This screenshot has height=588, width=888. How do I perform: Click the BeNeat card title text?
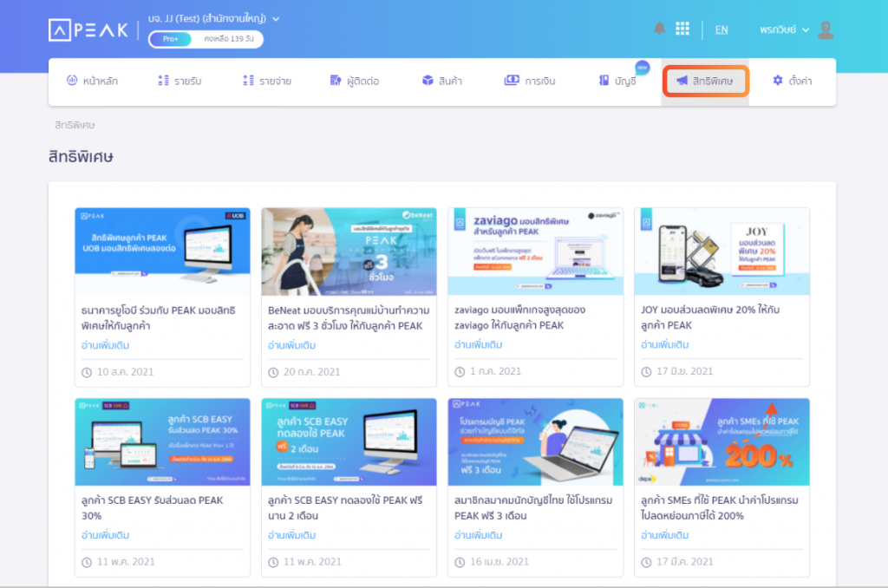point(349,317)
